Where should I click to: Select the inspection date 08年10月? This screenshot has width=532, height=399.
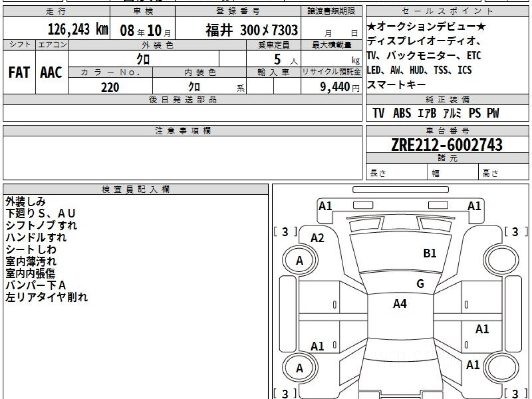click(145, 30)
